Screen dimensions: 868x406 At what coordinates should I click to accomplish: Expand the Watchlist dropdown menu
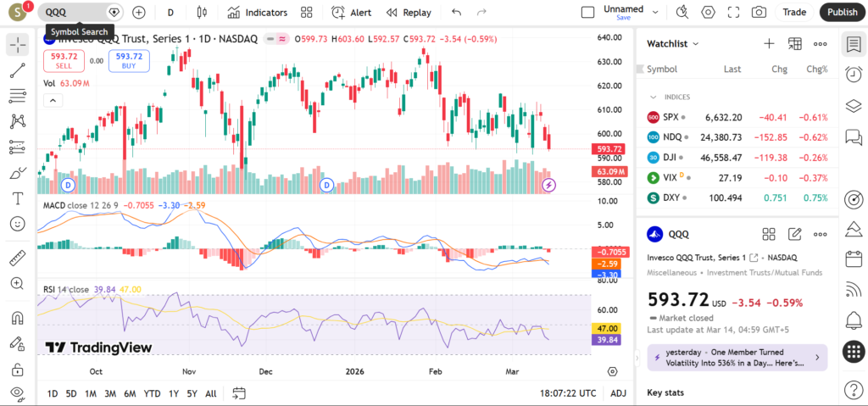pyautogui.click(x=673, y=43)
